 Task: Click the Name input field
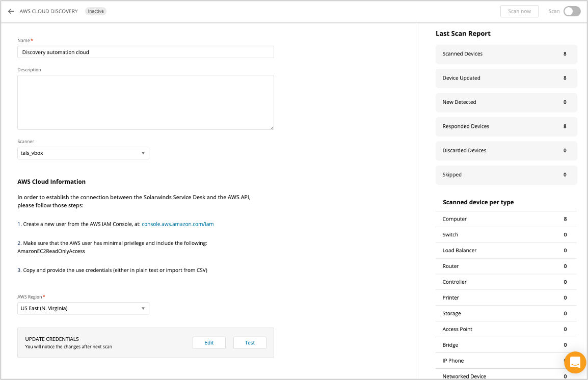(146, 52)
